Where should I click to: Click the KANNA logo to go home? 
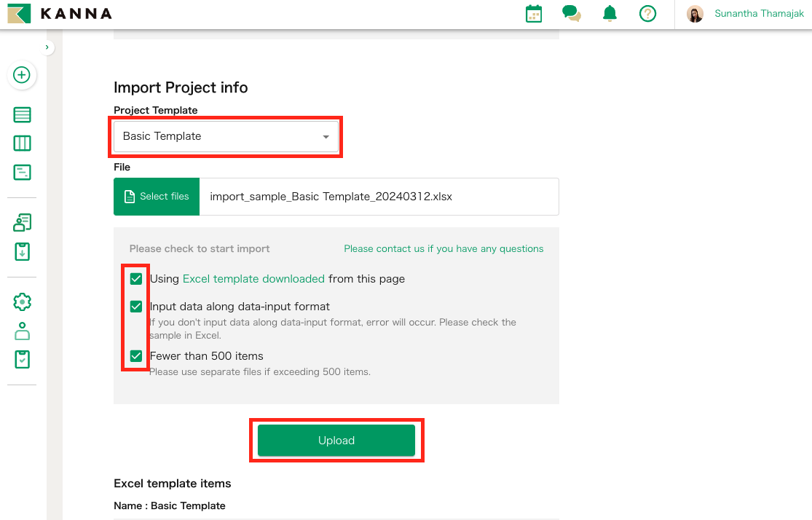60,14
